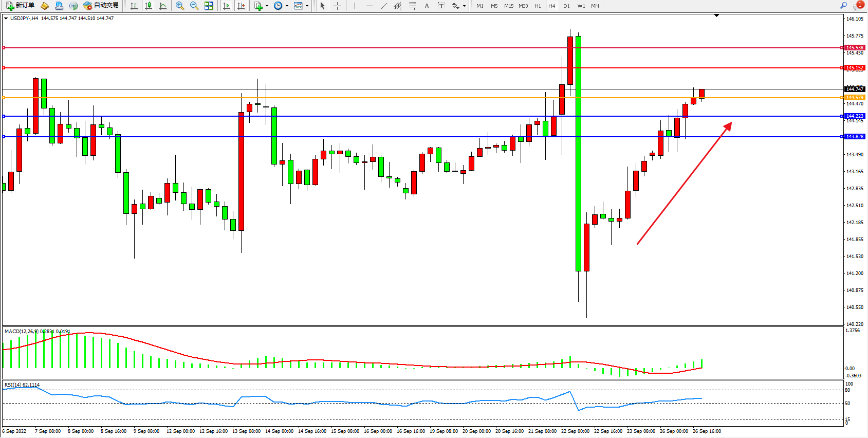Screen dimensions: 868x438
Task: Switch chart to candlestick style
Action: coord(149,6)
